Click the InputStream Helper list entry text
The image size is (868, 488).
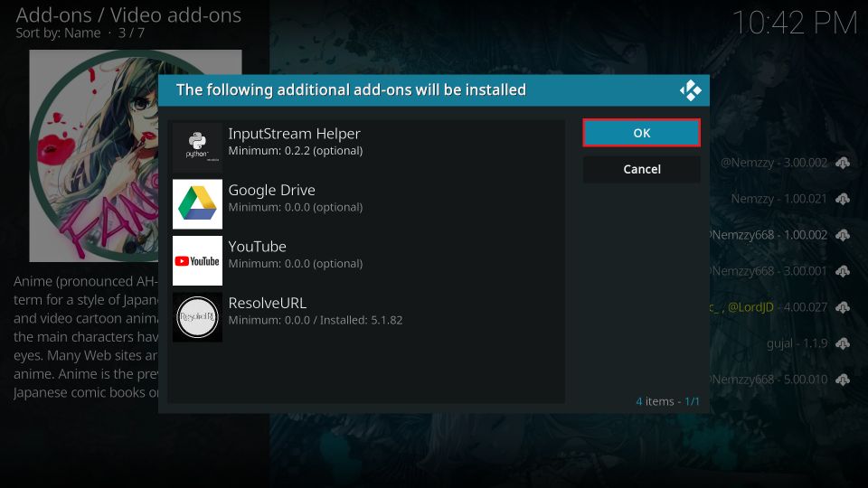pyautogui.click(x=294, y=134)
